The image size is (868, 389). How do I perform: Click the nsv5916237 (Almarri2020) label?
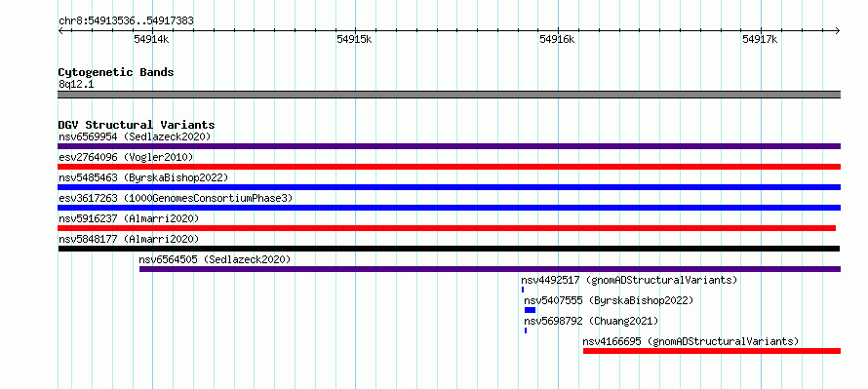point(129,218)
